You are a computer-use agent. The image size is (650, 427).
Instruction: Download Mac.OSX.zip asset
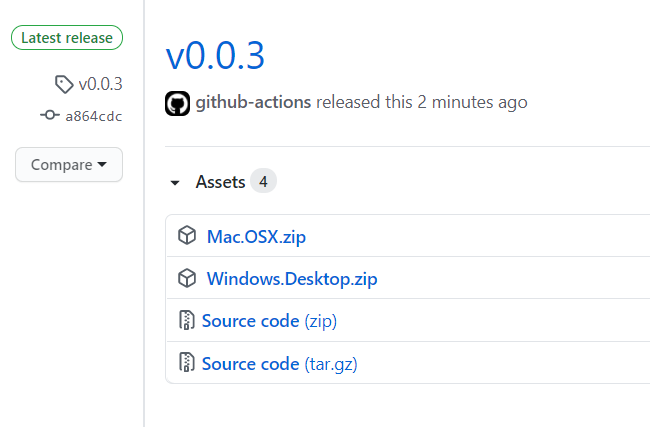pyautogui.click(x=256, y=237)
